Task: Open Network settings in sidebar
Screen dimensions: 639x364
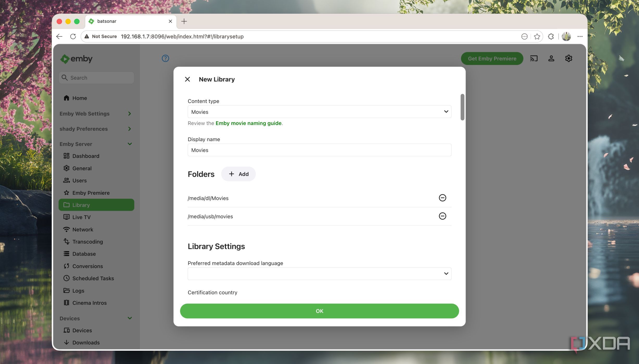Action: (96, 230)
